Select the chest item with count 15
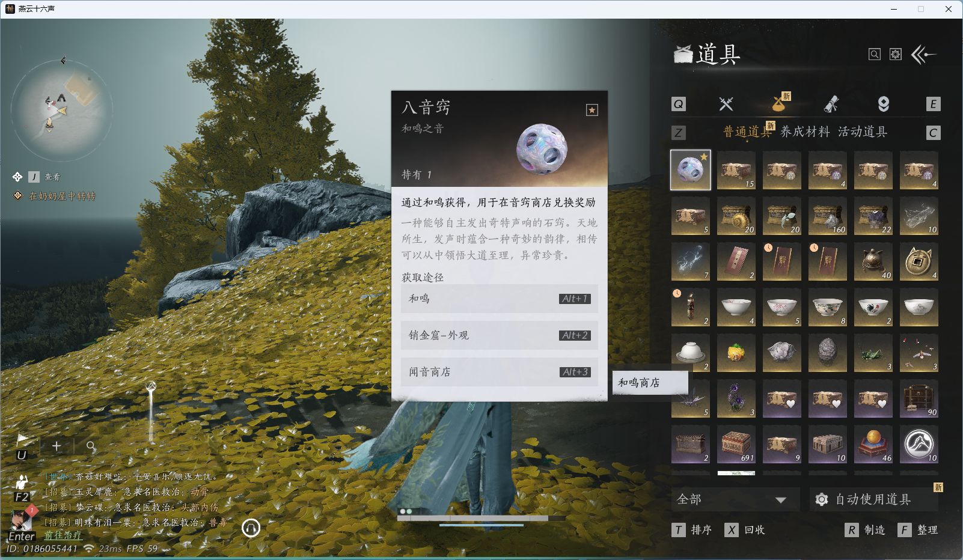Image resolution: width=963 pixels, height=560 pixels. coord(736,170)
